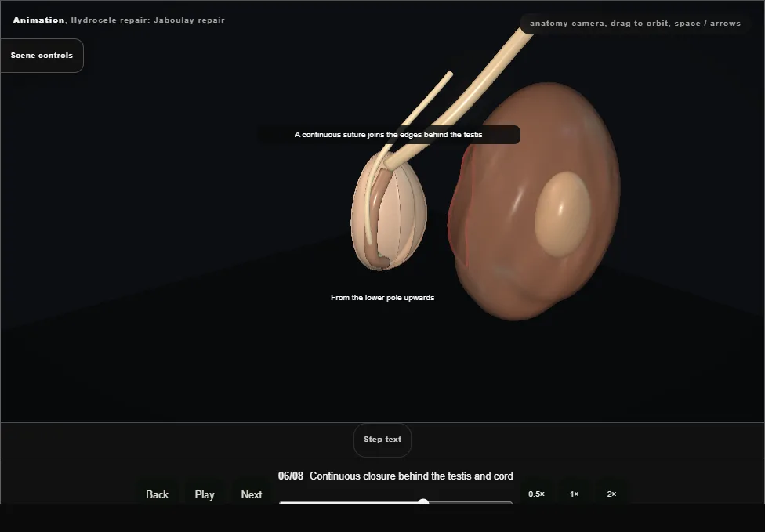Set playback speed to 0.5×
The width and height of the screenshot is (765, 532).
point(536,494)
